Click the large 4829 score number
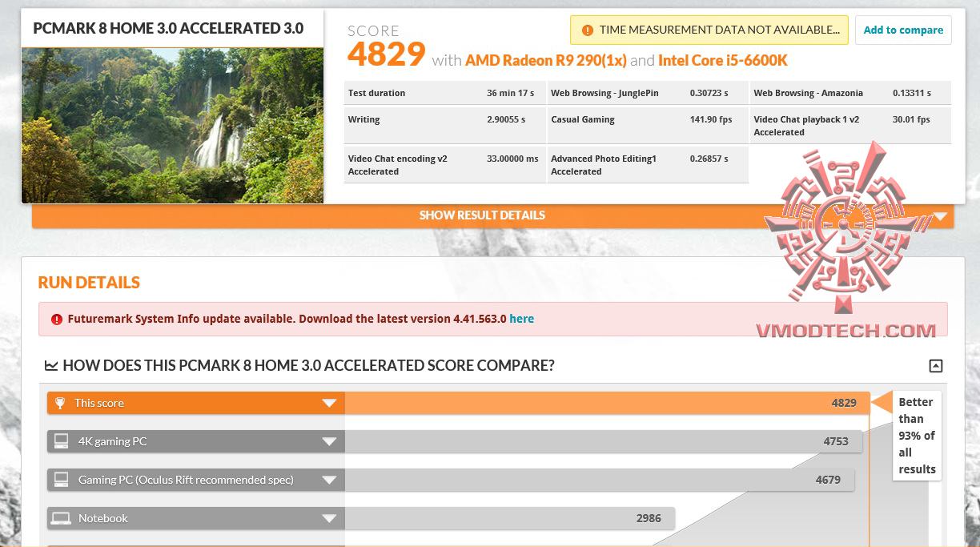 coord(386,55)
